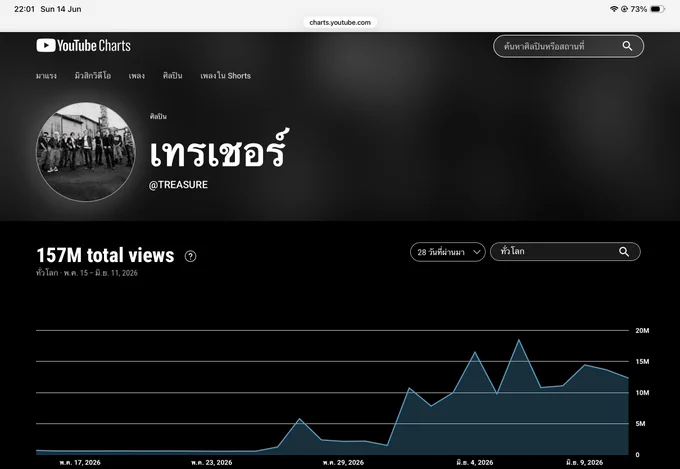Click the magnifier icon in the artist search box
Image resolution: width=680 pixels, height=469 pixels.
(627, 46)
